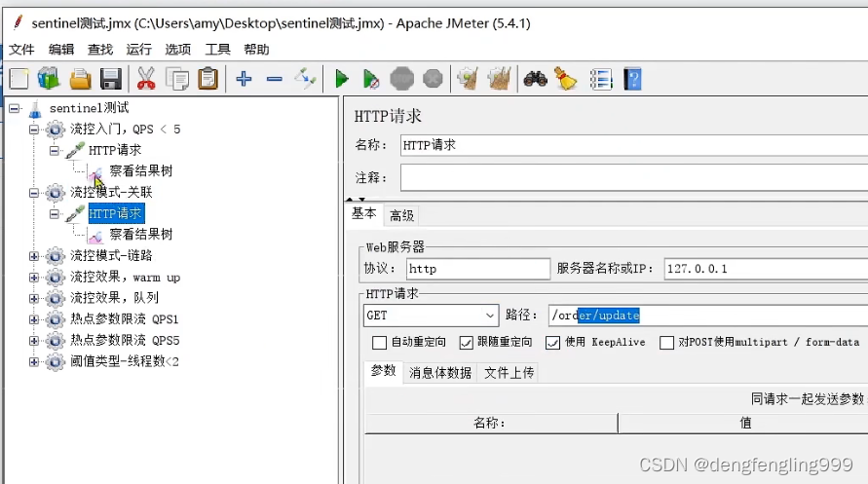Screen dimensions: 868x484
Task: Click the 名称 name input field
Action: (x=634, y=145)
